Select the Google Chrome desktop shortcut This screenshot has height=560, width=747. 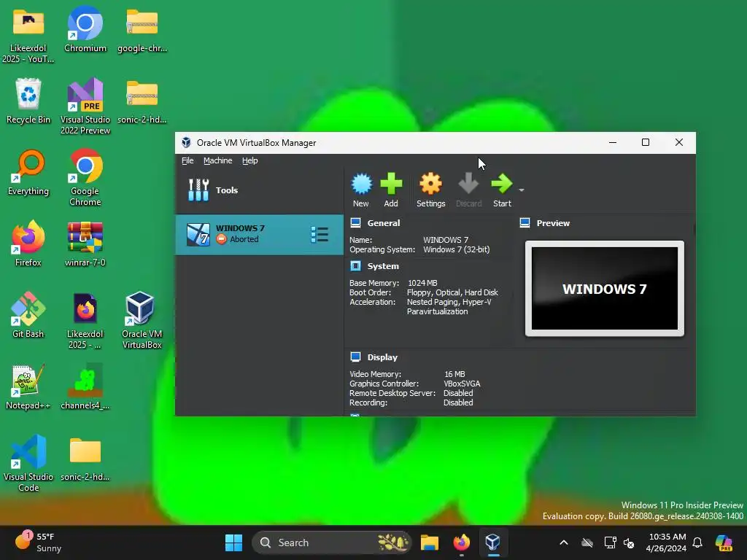coord(85,177)
